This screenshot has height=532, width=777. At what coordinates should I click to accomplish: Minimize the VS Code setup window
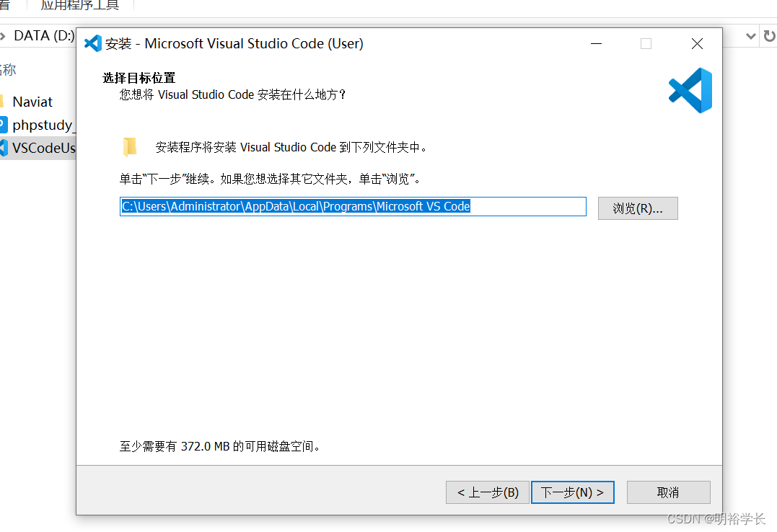tap(596, 43)
